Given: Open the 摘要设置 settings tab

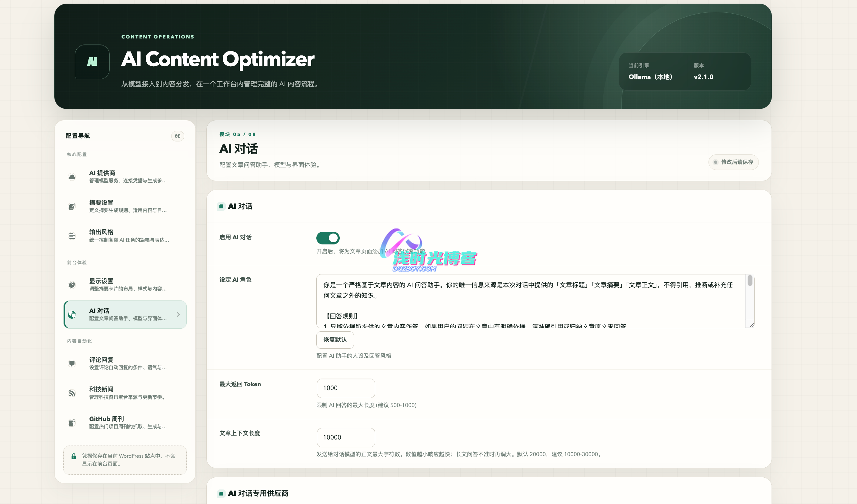Looking at the screenshot, I should pos(125,206).
